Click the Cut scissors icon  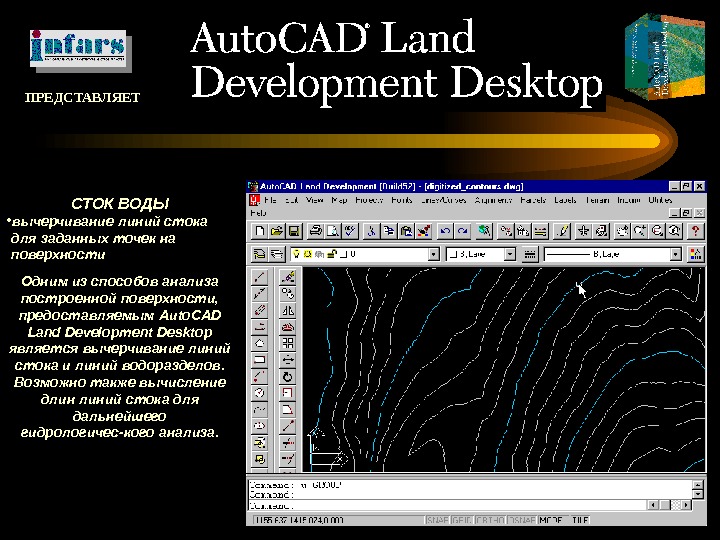pos(371,231)
